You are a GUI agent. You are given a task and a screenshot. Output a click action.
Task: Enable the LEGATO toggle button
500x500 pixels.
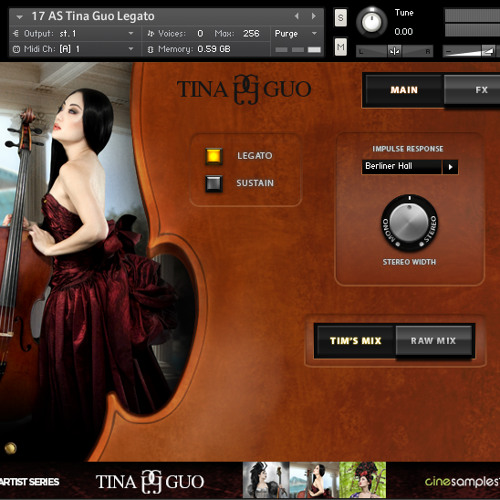coord(214,156)
